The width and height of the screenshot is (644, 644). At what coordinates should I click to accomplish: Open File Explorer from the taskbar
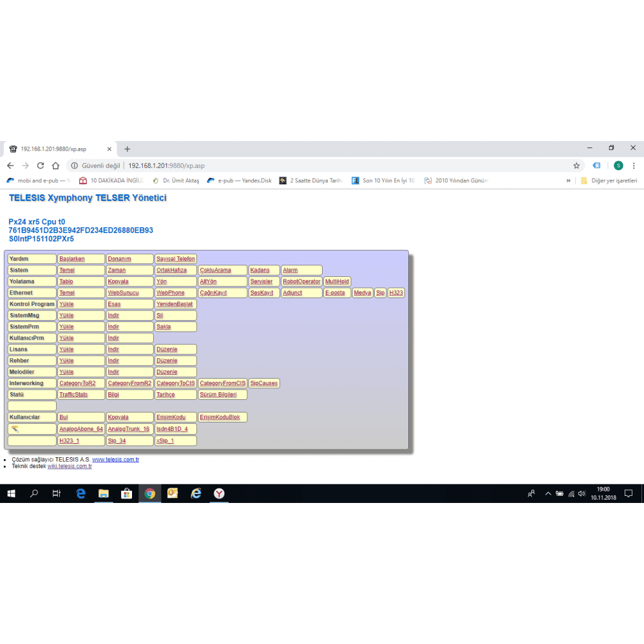pyautogui.click(x=104, y=494)
